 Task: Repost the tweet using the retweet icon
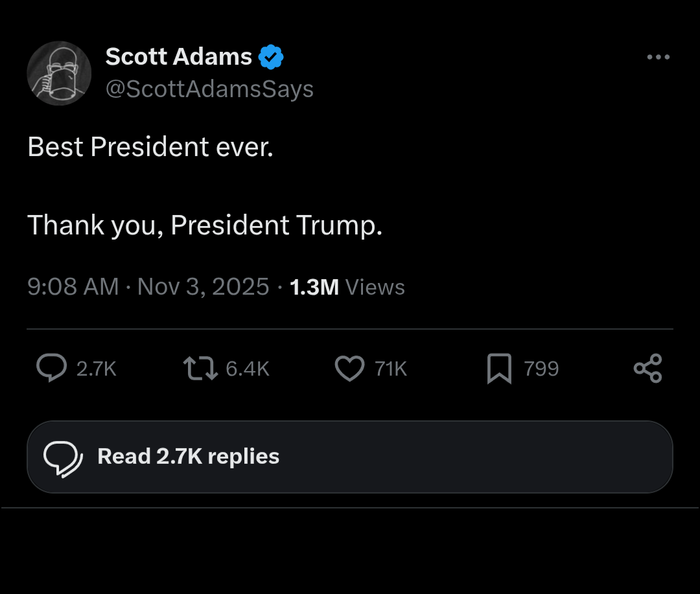200,368
